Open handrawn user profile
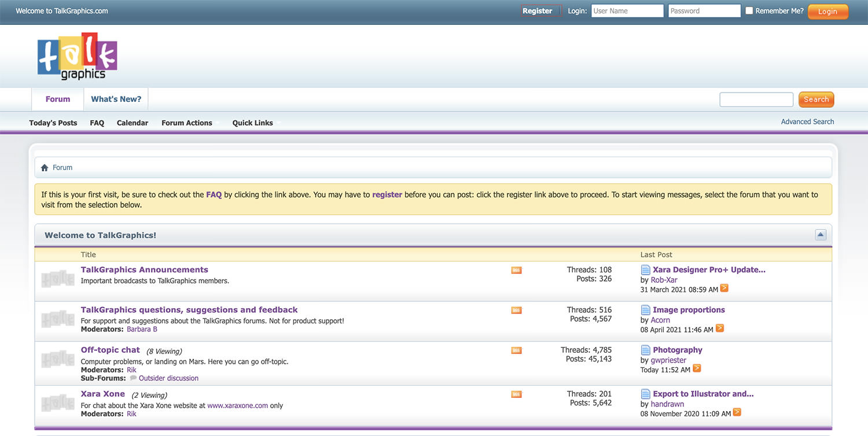The image size is (868, 436). pyautogui.click(x=667, y=404)
